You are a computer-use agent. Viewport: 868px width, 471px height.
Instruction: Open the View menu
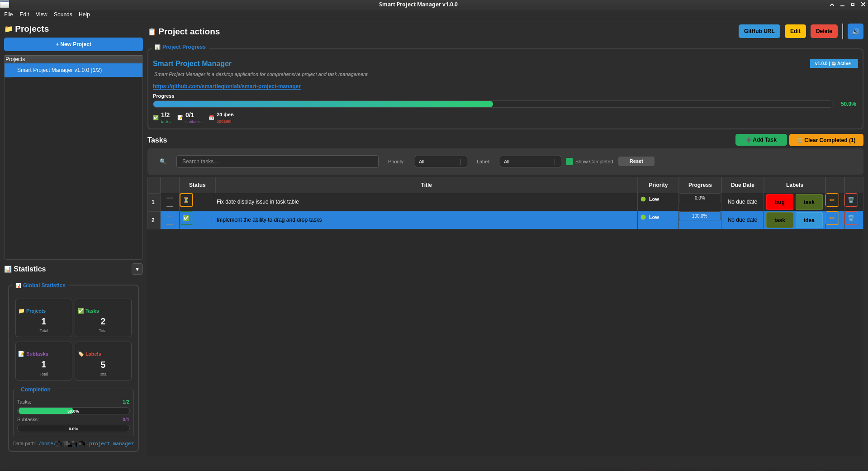pyautogui.click(x=42, y=14)
